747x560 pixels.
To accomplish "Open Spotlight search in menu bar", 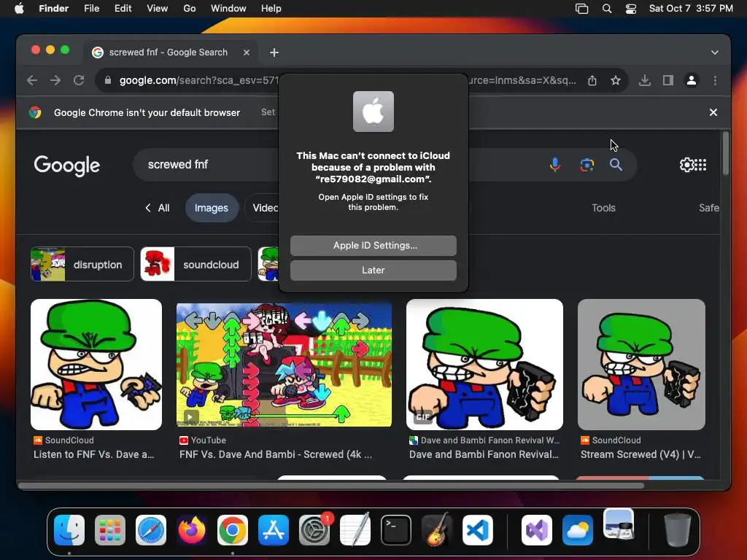I will [606, 9].
